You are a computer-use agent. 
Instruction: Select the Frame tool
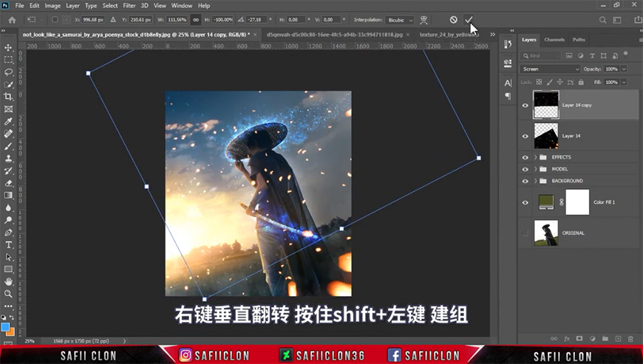(8, 109)
